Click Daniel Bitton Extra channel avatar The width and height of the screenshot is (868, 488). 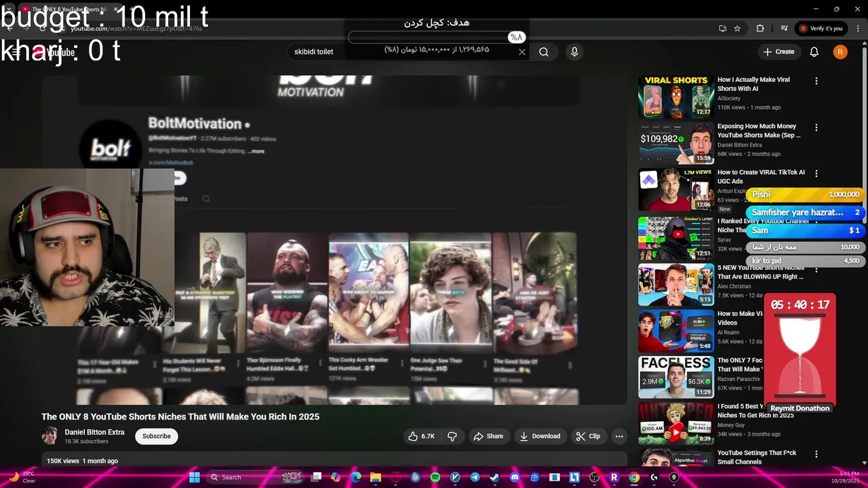click(x=50, y=436)
